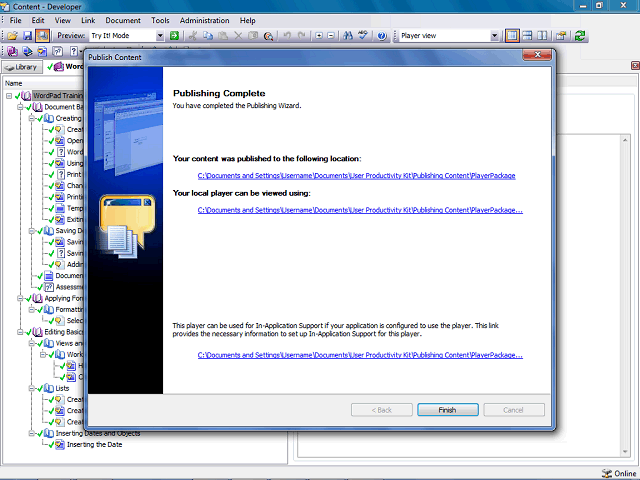640x480 pixels.
Task: Click the green Start Preview arrow icon
Action: [x=174, y=36]
